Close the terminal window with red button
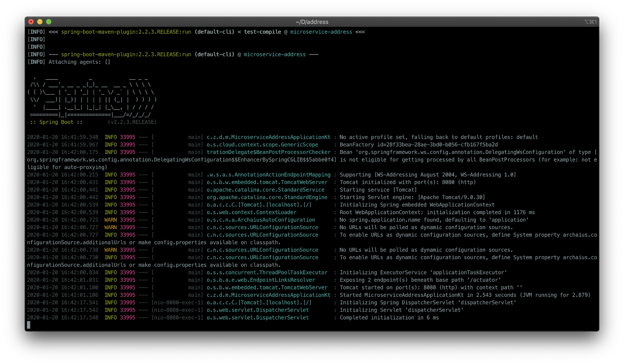The height and width of the screenshot is (364, 624). (x=31, y=22)
